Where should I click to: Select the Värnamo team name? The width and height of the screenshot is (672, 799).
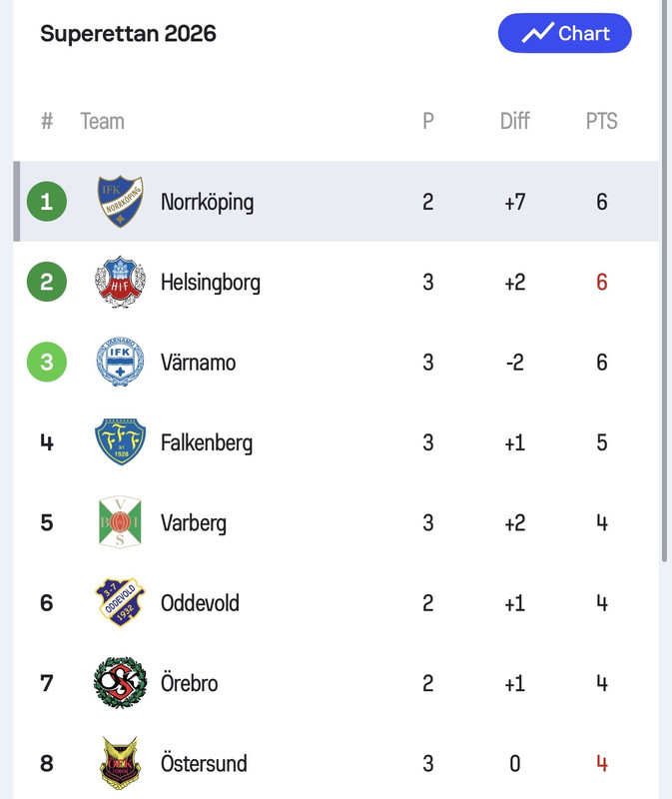click(x=198, y=363)
